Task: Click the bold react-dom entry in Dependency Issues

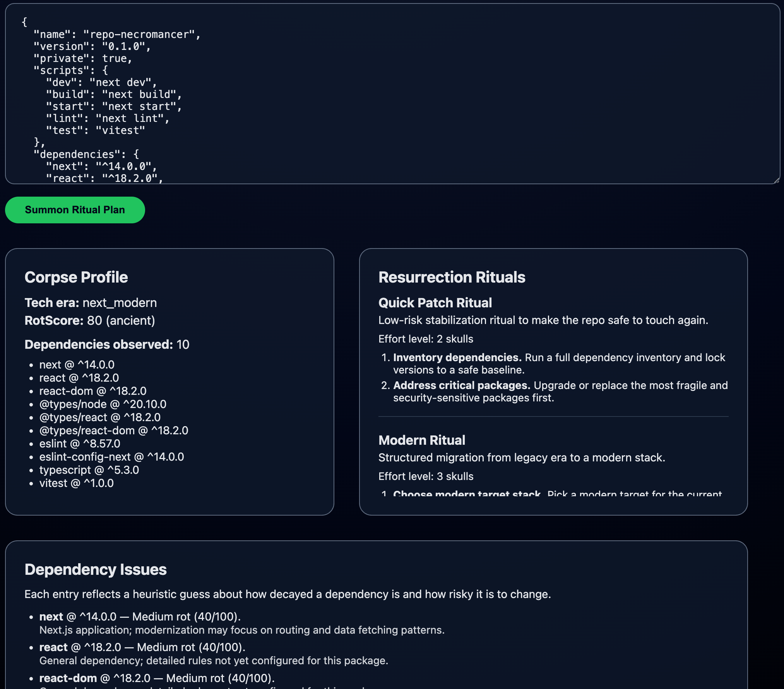Action: coord(68,678)
